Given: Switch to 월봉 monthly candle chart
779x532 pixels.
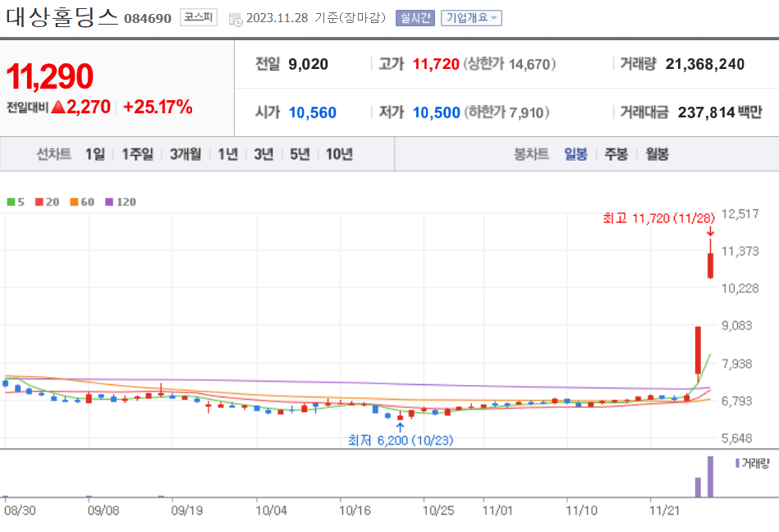Looking at the screenshot, I should tap(657, 154).
